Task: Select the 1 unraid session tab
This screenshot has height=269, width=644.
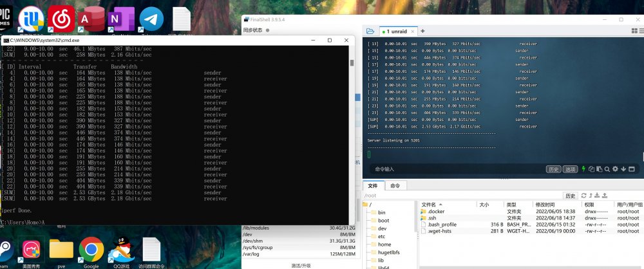Action: pyautogui.click(x=397, y=32)
